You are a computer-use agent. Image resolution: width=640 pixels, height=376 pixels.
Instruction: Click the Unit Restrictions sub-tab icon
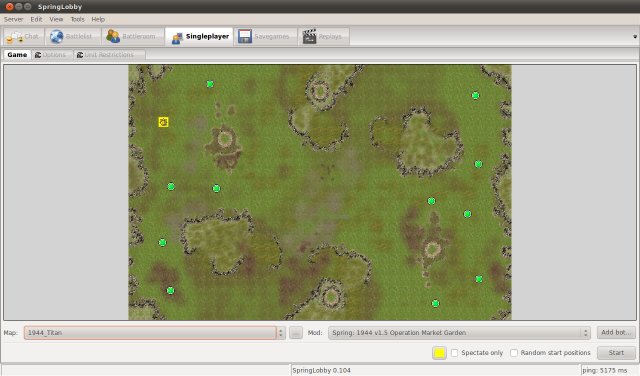pos(80,55)
